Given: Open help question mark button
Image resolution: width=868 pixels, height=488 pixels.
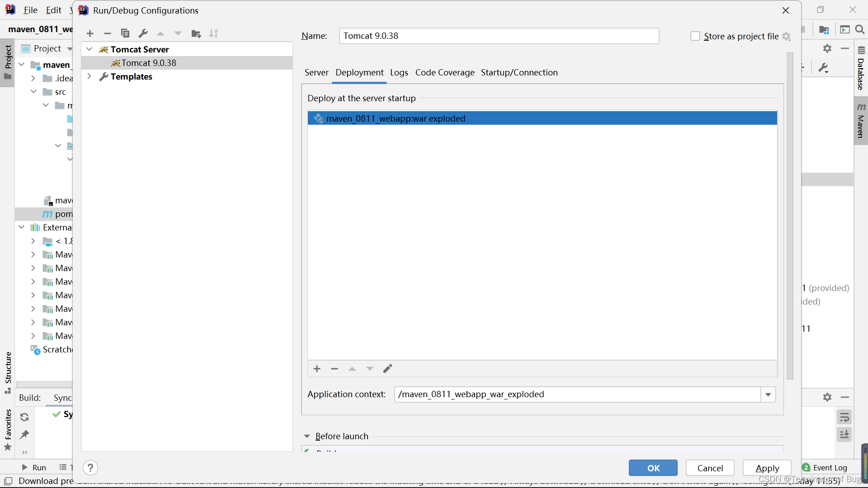Looking at the screenshot, I should (90, 468).
